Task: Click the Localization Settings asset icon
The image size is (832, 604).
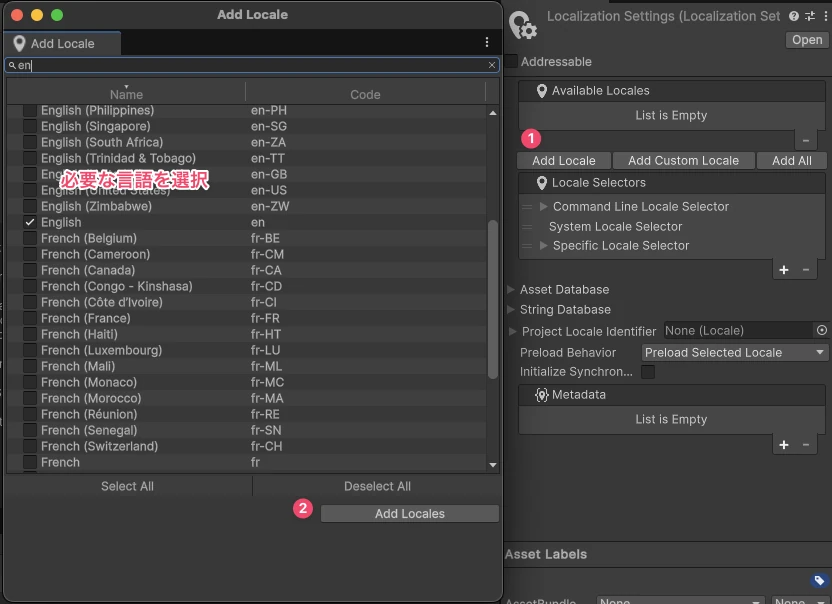Action: [x=523, y=25]
